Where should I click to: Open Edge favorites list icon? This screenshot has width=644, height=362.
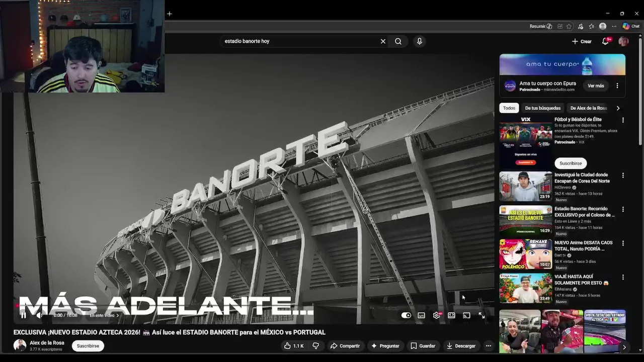pos(592,26)
